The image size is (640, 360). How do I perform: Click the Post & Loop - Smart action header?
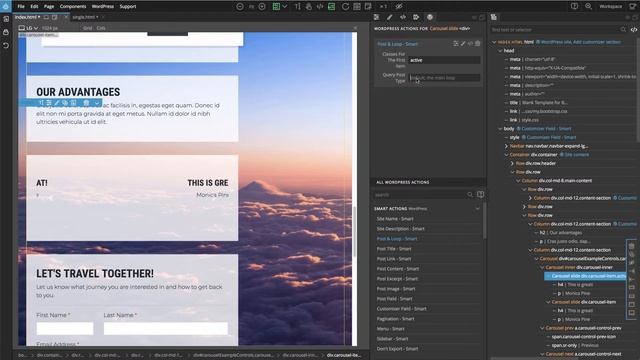(397, 44)
